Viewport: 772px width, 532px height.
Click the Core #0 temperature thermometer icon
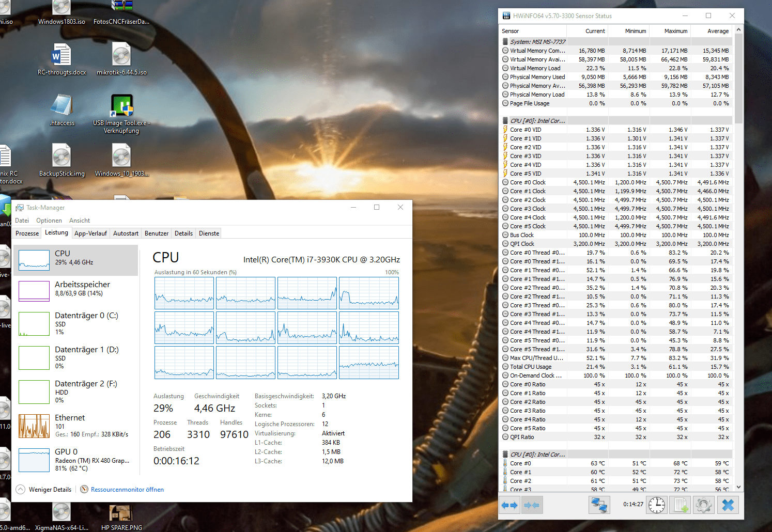click(x=505, y=463)
